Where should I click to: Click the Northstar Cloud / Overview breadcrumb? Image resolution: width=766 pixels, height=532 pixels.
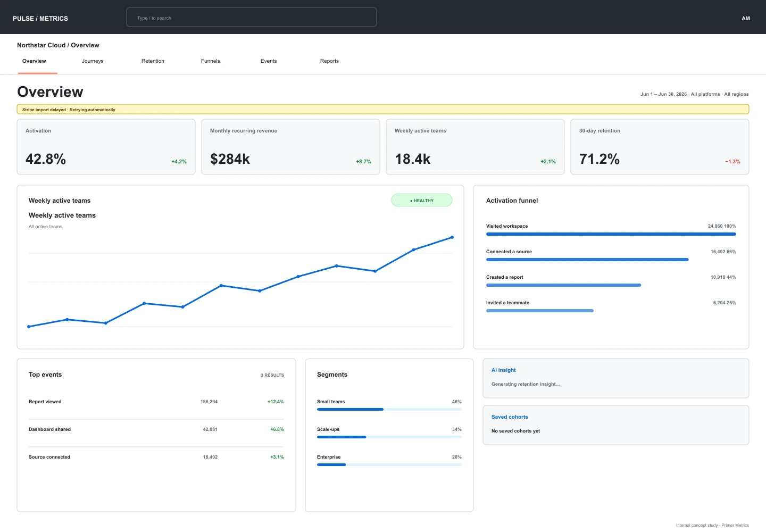point(58,45)
